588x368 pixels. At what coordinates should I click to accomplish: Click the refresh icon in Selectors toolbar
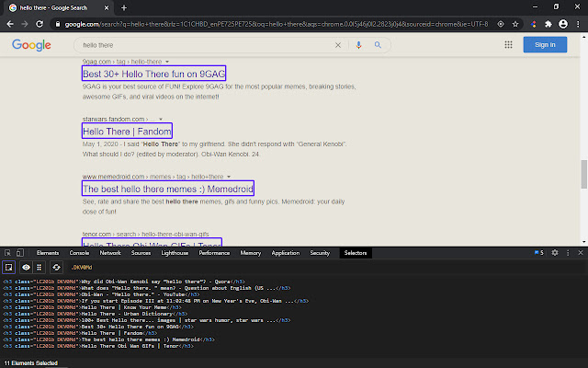pos(56,268)
